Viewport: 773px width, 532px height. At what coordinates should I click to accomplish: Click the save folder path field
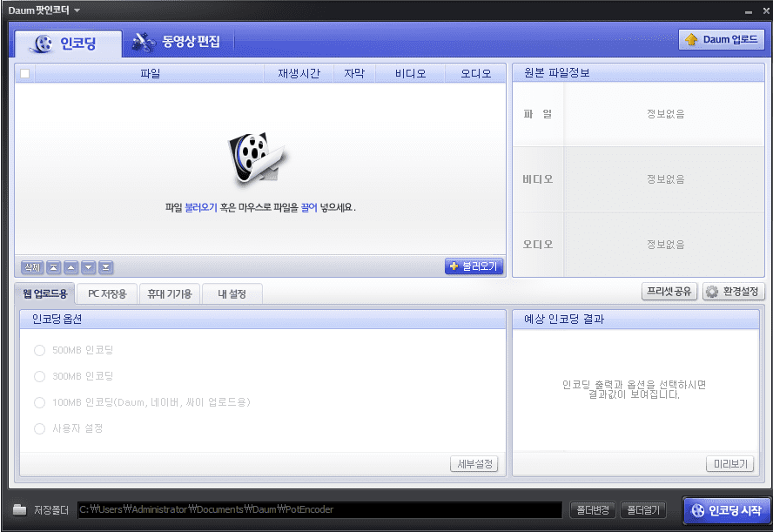320,510
